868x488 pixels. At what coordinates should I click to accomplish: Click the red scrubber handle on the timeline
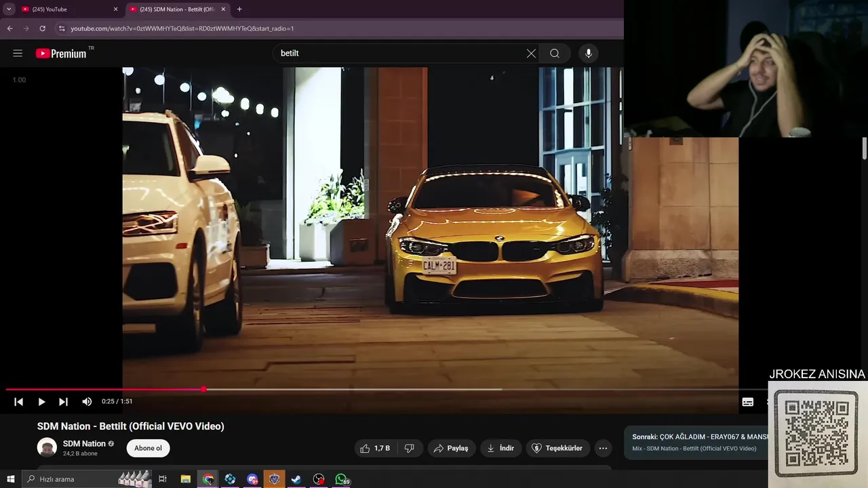203,390
